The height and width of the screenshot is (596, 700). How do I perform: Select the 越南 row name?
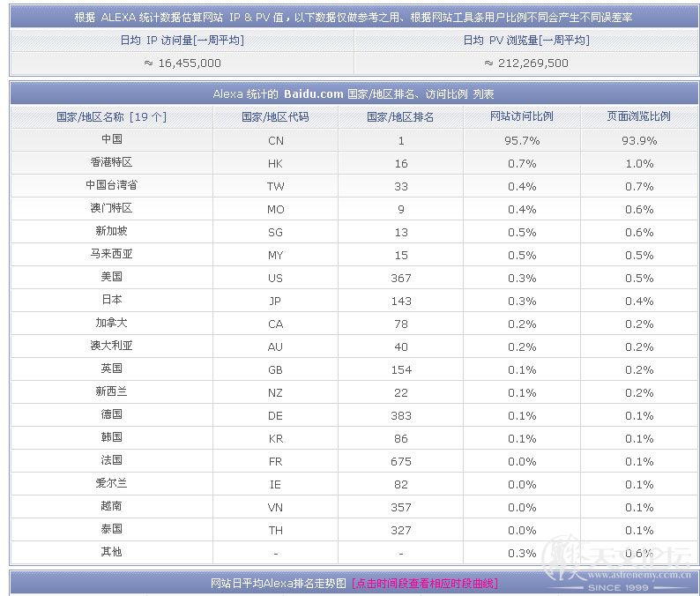112,506
